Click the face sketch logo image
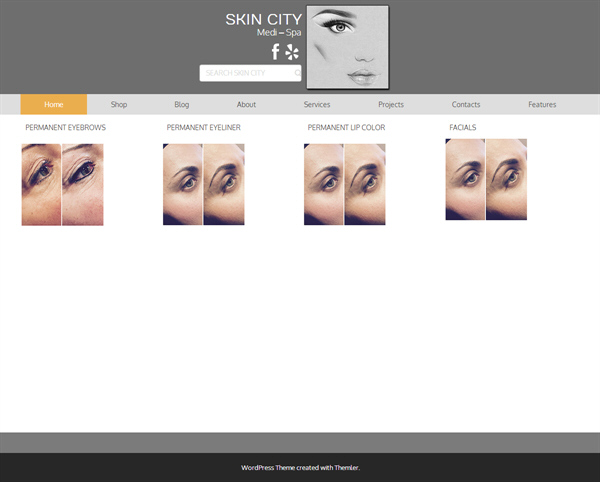Image resolution: width=600 pixels, height=482 pixels. tap(347, 47)
